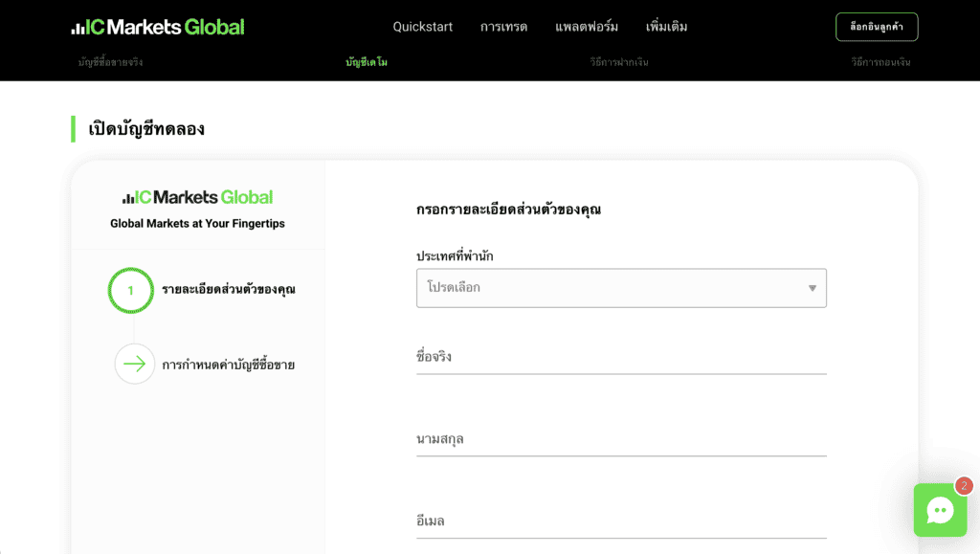The image size is (980, 554).
Task: Click the red chat notification badge
Action: coord(964,486)
